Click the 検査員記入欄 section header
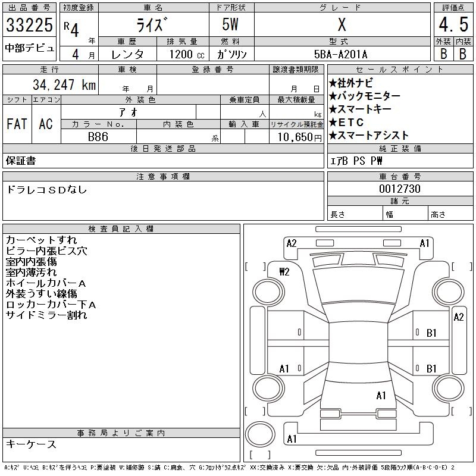The height and width of the screenshot is (476, 476). pyautogui.click(x=121, y=229)
